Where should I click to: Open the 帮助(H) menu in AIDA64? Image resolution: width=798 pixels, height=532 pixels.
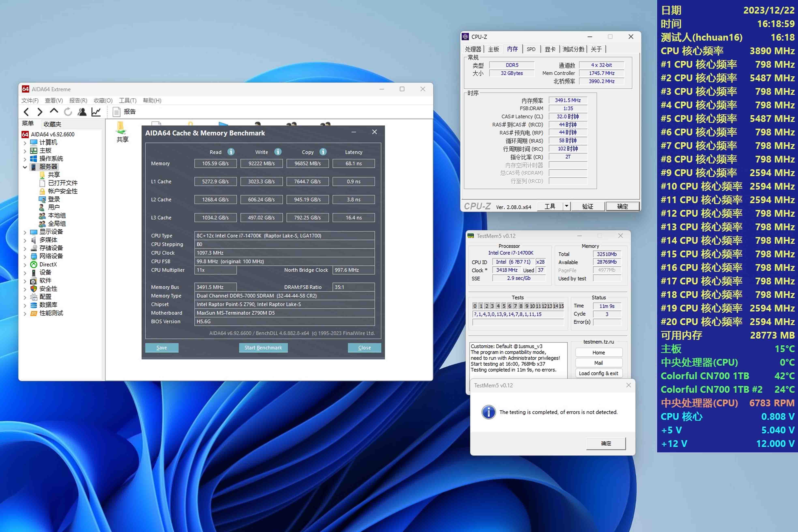coord(152,100)
